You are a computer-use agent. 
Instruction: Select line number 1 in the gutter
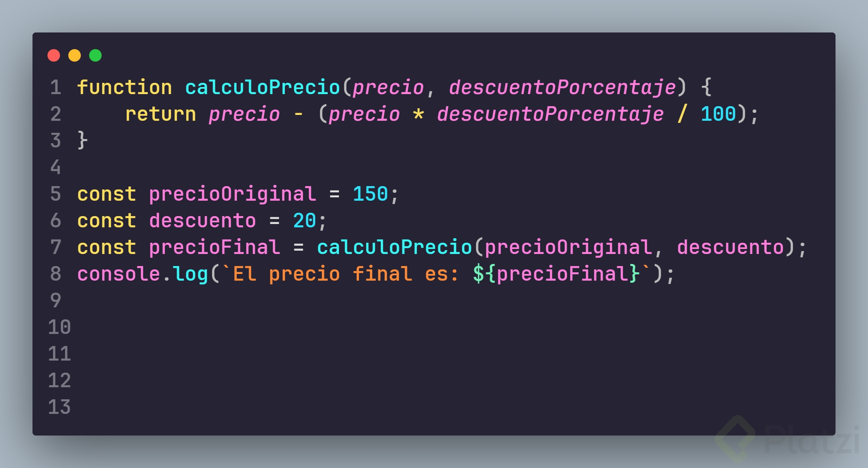56,87
